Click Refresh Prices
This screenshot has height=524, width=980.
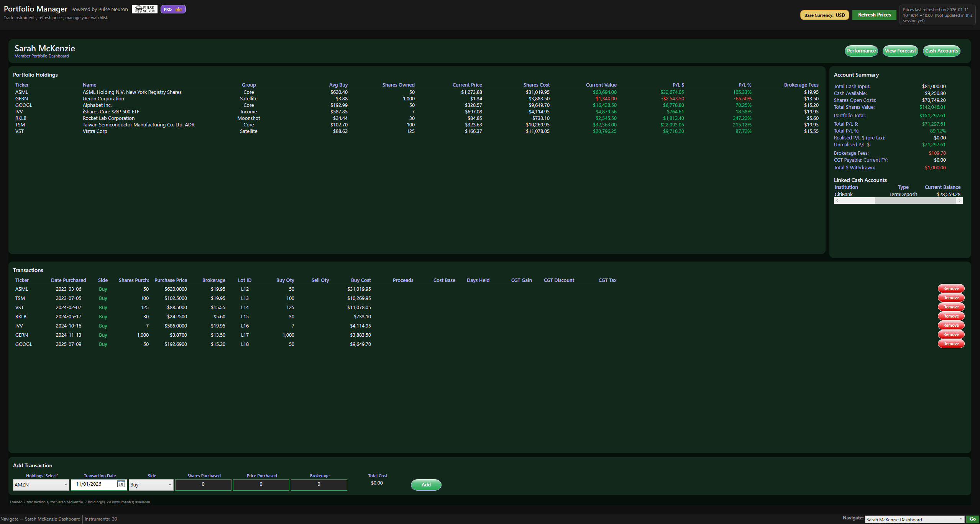coord(874,15)
